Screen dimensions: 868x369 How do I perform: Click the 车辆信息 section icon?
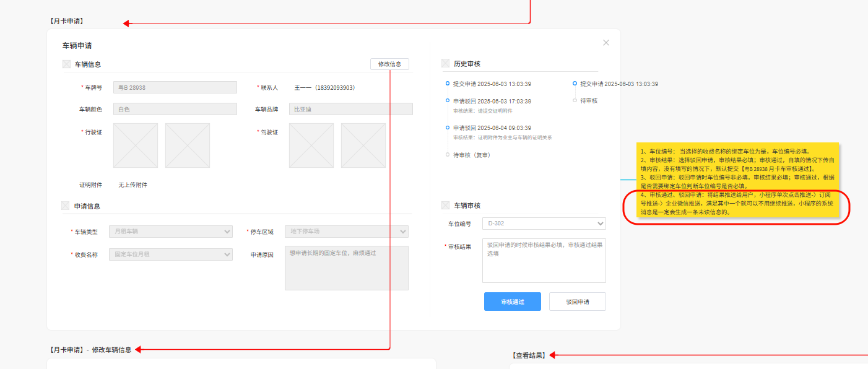coord(65,64)
